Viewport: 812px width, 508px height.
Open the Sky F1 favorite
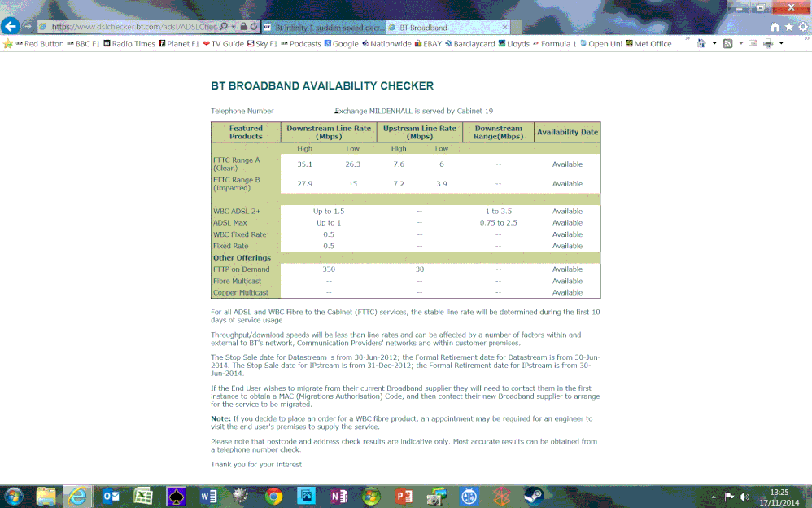tap(262, 43)
